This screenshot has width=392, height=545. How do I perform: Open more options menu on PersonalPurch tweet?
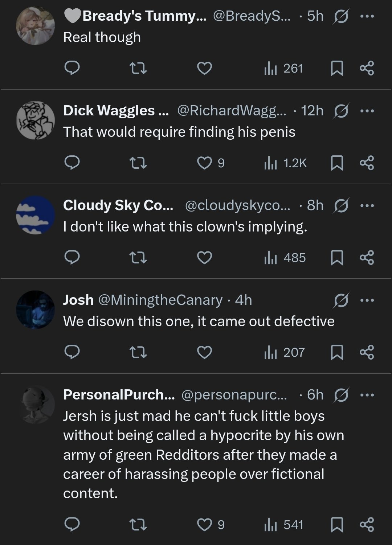367,395
